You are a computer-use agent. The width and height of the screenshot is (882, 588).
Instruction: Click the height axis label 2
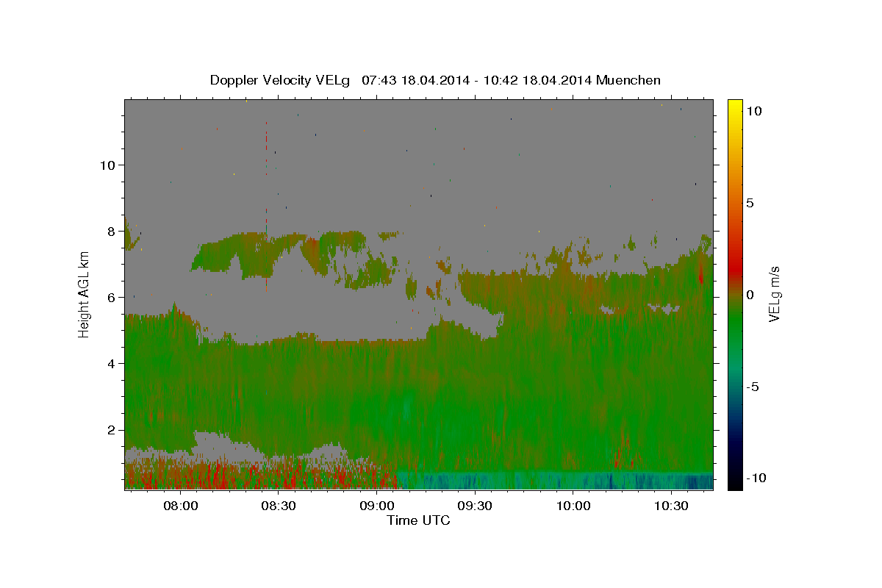click(110, 429)
